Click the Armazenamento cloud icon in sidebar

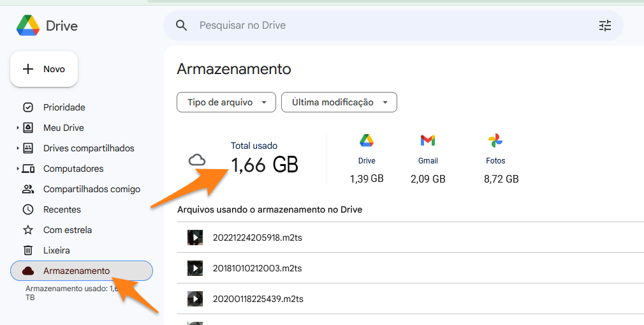(28, 271)
